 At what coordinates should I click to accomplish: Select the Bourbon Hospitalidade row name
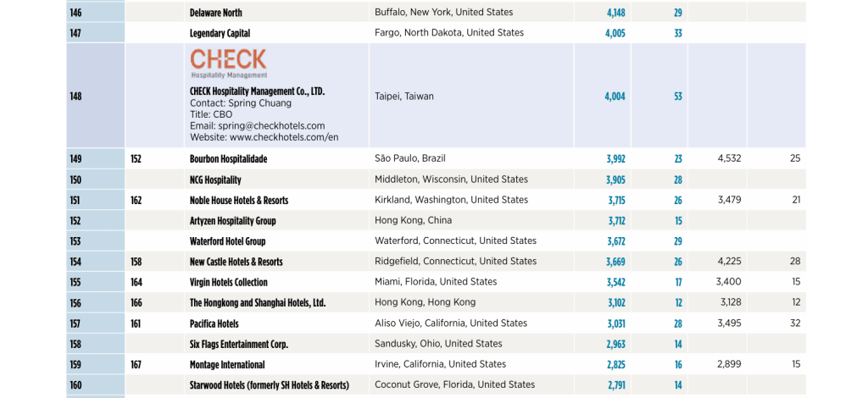point(228,158)
